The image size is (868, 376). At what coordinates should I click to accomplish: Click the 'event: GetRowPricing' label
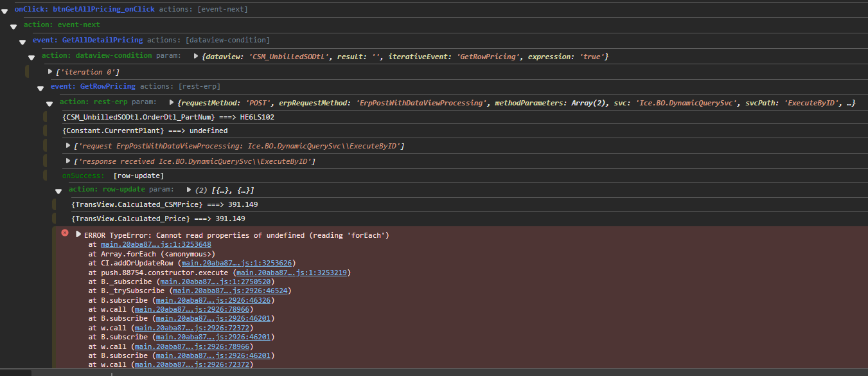tap(93, 86)
